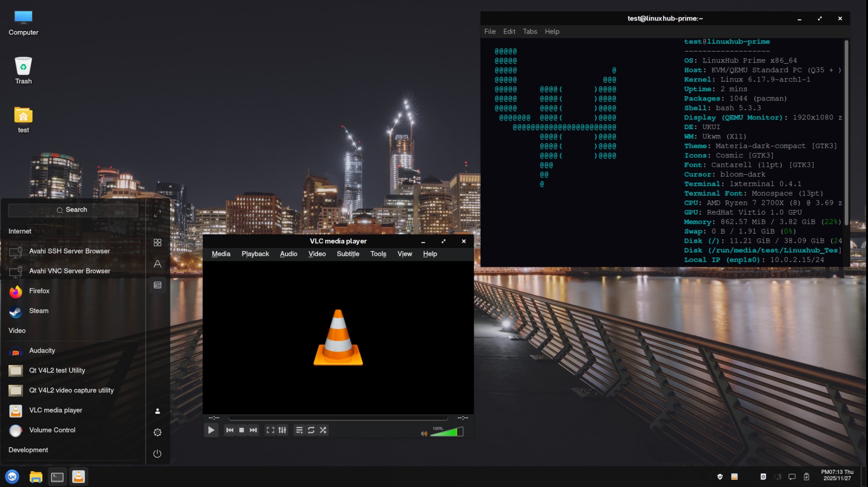Toggle the VLC playlist view
The width and height of the screenshot is (868, 487).
299,430
